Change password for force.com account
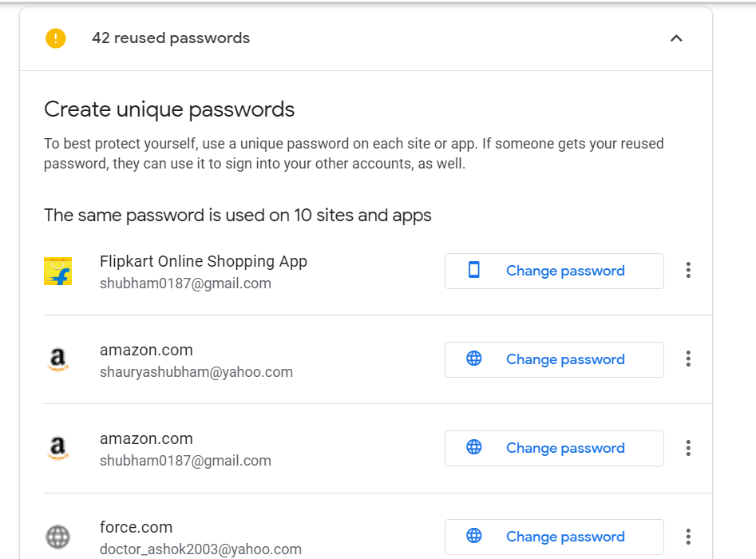 (x=554, y=537)
